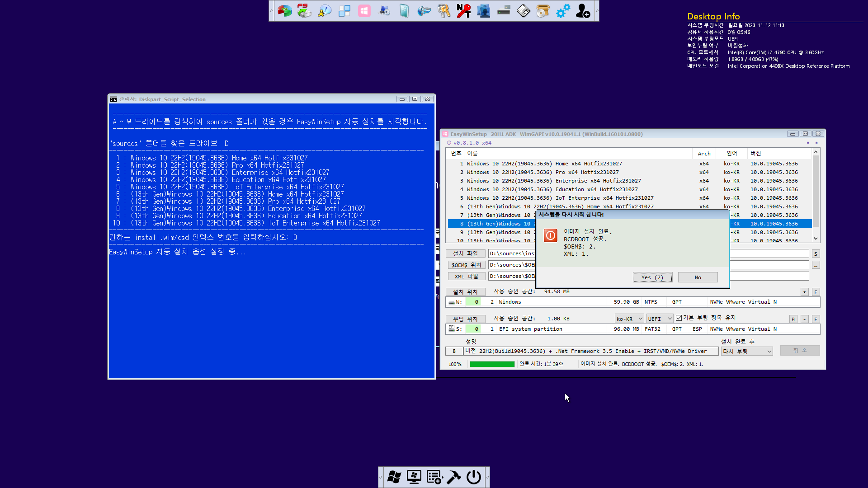Confirm restart with Yes (7) button
This screenshot has width=868, height=488.
click(x=652, y=277)
